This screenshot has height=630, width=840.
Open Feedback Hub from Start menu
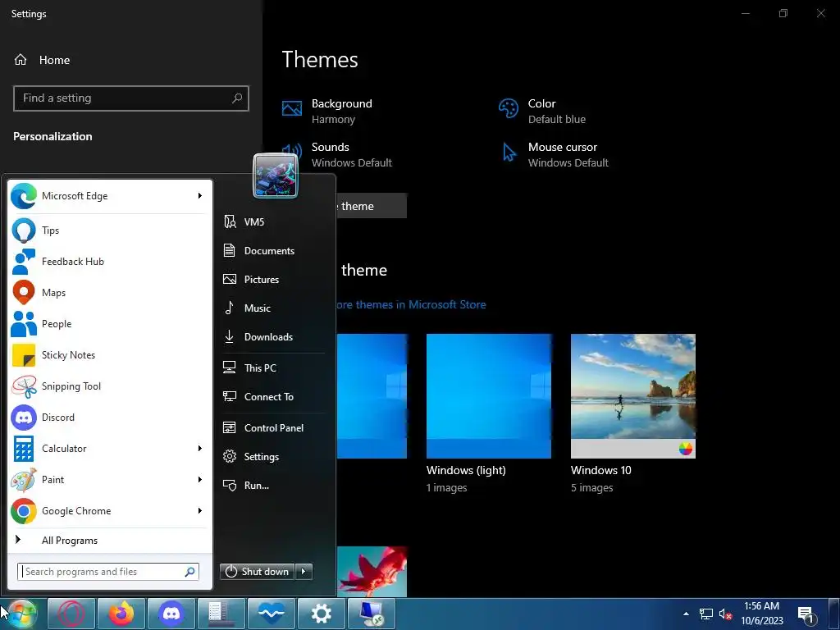click(x=107, y=262)
